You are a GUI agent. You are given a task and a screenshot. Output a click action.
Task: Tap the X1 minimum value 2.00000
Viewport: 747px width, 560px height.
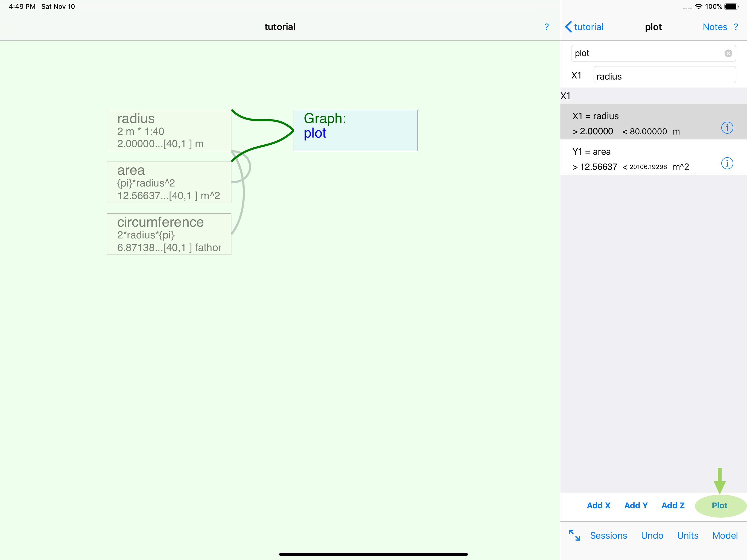[x=596, y=132]
